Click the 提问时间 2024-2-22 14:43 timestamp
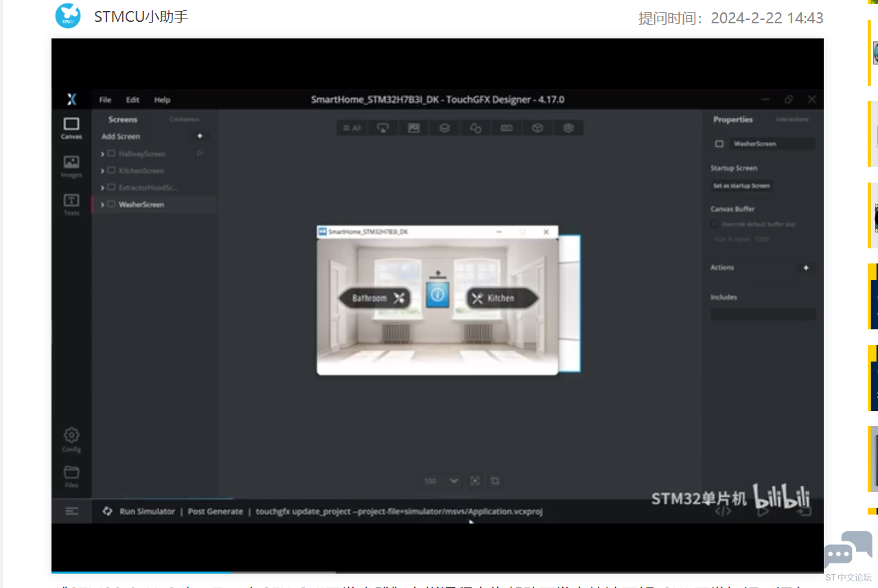 click(731, 18)
